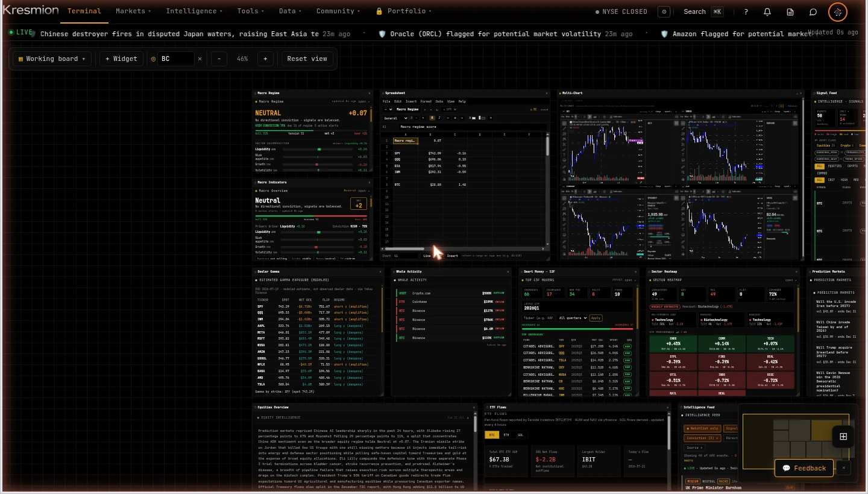Open the Working board dropdown
The height and width of the screenshot is (494, 868).
tap(52, 59)
